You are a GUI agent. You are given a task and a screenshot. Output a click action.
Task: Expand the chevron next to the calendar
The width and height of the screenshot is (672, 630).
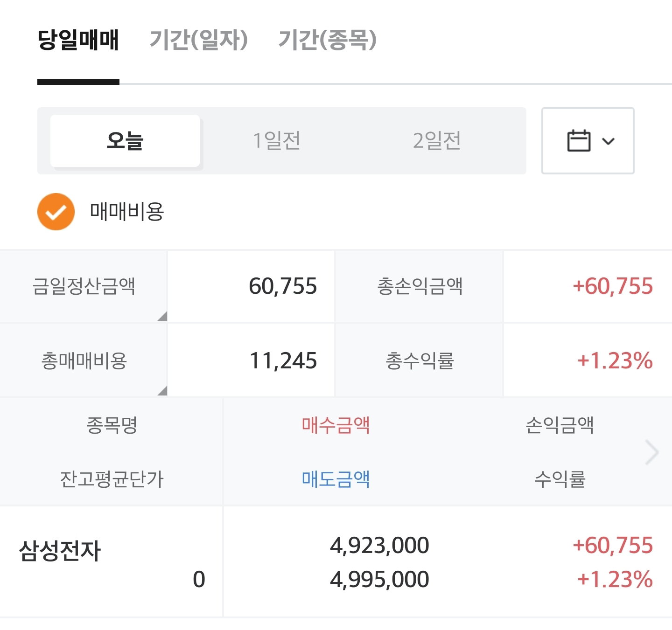click(609, 141)
